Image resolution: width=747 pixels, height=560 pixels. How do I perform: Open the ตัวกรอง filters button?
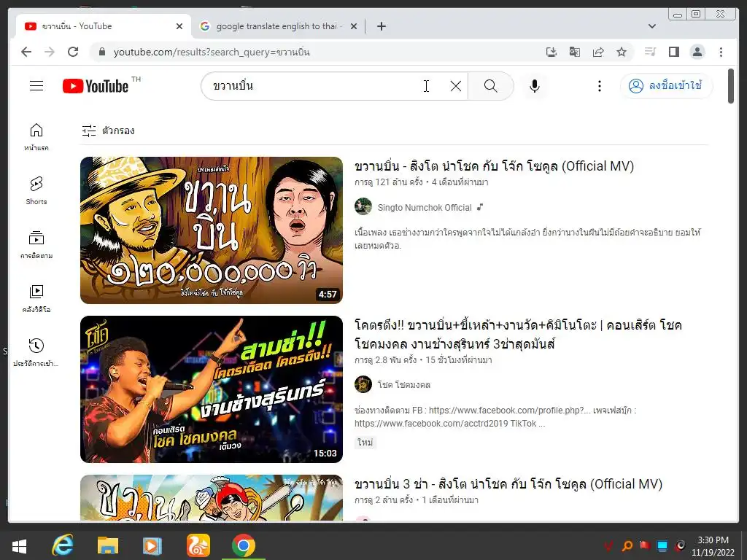click(x=108, y=131)
